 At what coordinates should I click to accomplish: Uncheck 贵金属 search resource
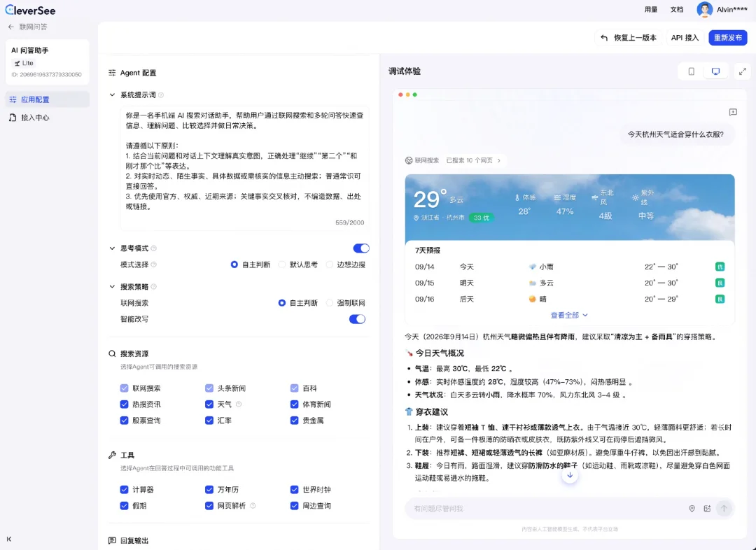click(294, 421)
